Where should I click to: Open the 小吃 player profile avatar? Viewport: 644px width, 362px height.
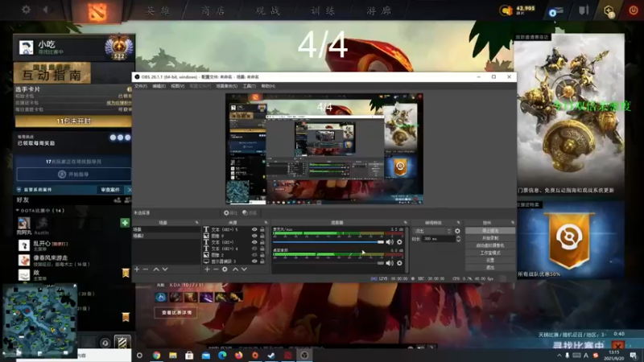[x=27, y=47]
